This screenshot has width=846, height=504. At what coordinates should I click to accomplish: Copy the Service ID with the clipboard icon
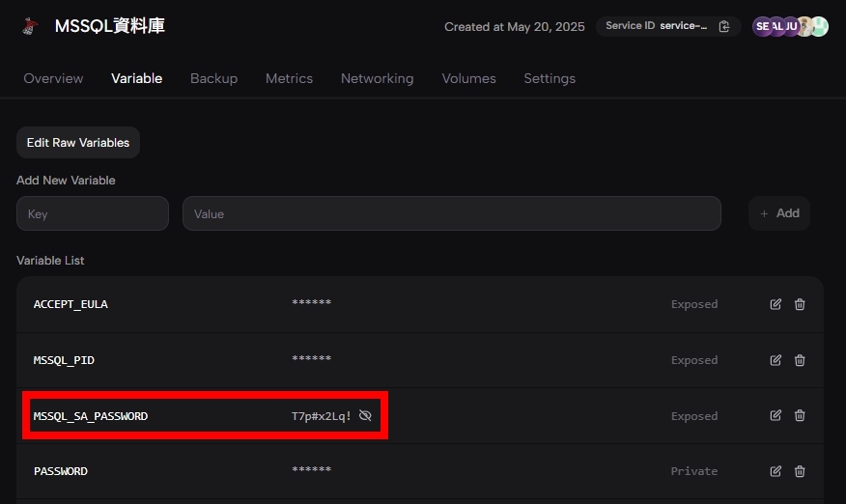tap(724, 26)
